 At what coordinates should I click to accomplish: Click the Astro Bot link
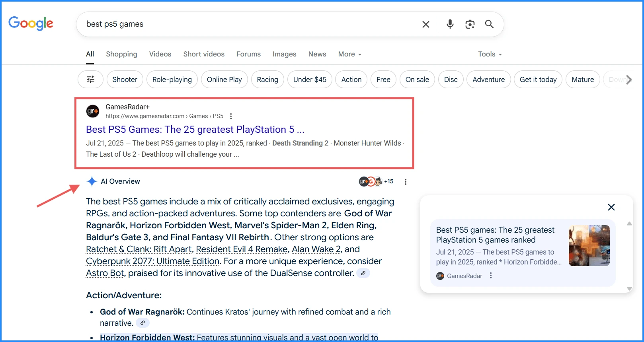(x=105, y=273)
